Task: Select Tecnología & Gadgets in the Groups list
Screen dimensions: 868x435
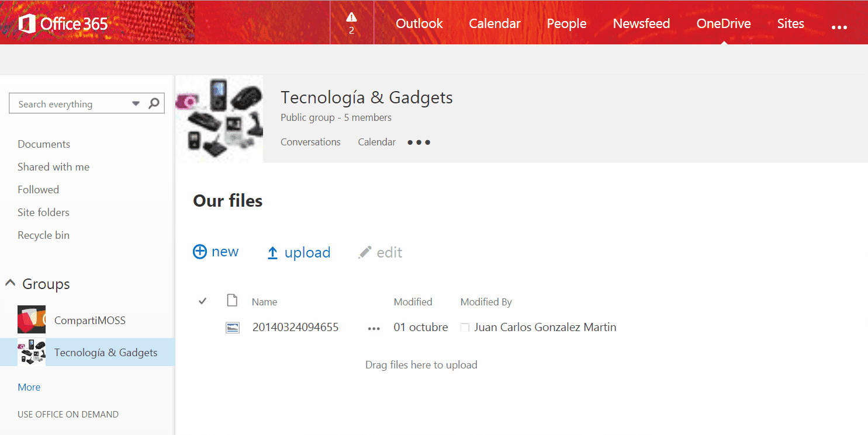Action: tap(106, 353)
